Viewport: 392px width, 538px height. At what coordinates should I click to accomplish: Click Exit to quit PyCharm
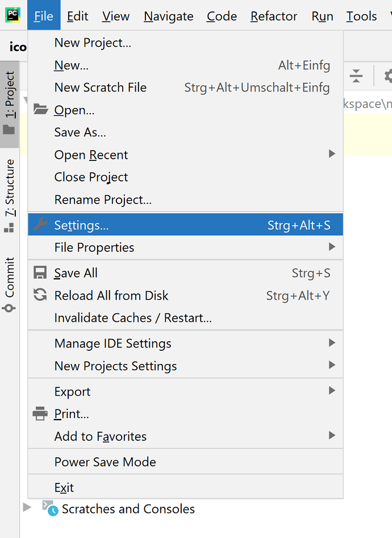pyautogui.click(x=64, y=487)
